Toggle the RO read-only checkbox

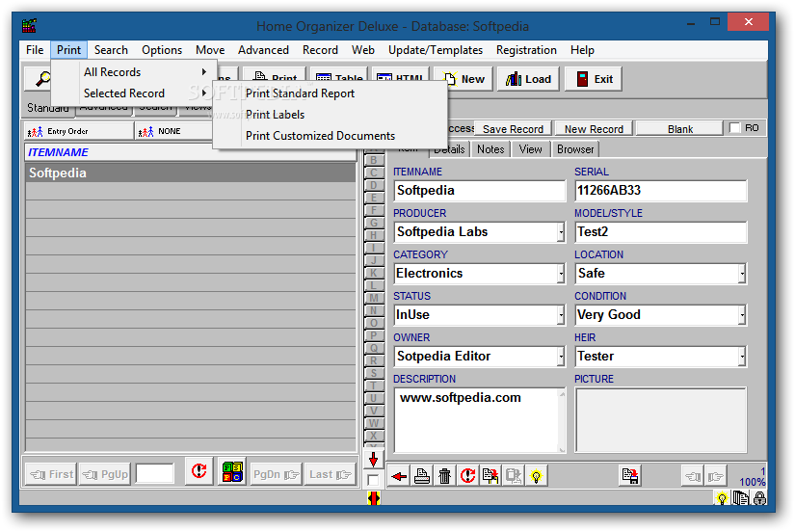[x=734, y=128]
